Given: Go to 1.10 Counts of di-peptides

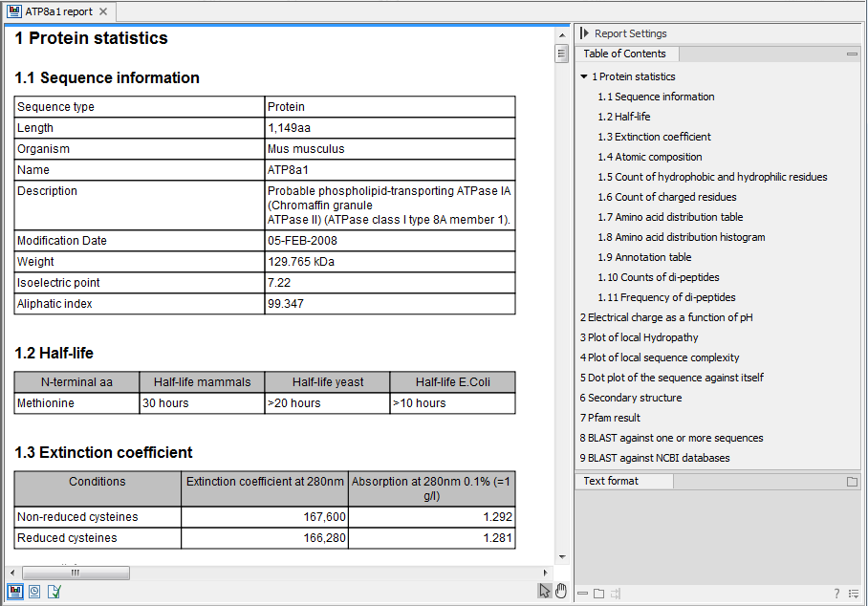Looking at the screenshot, I should pyautogui.click(x=659, y=277).
